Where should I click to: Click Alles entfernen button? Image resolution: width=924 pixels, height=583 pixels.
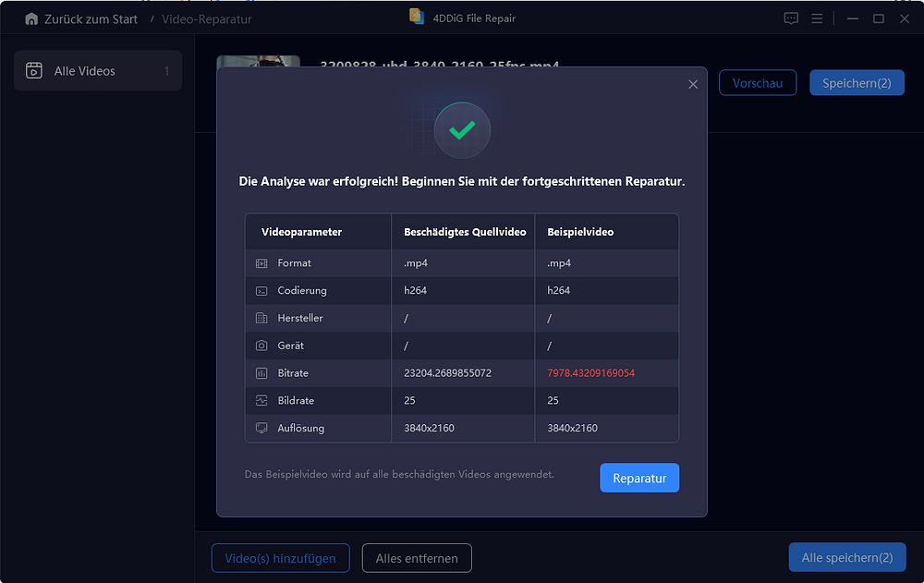[417, 558]
